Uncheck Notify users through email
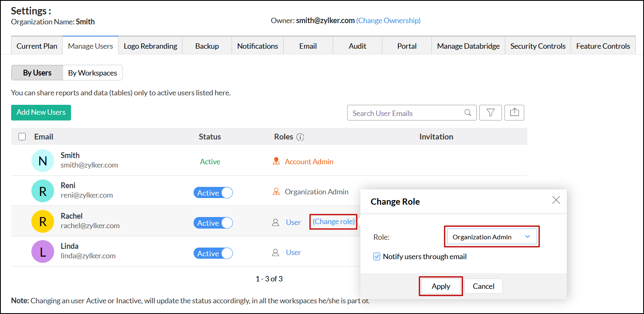Viewport: 644px width, 314px height. coord(376,256)
